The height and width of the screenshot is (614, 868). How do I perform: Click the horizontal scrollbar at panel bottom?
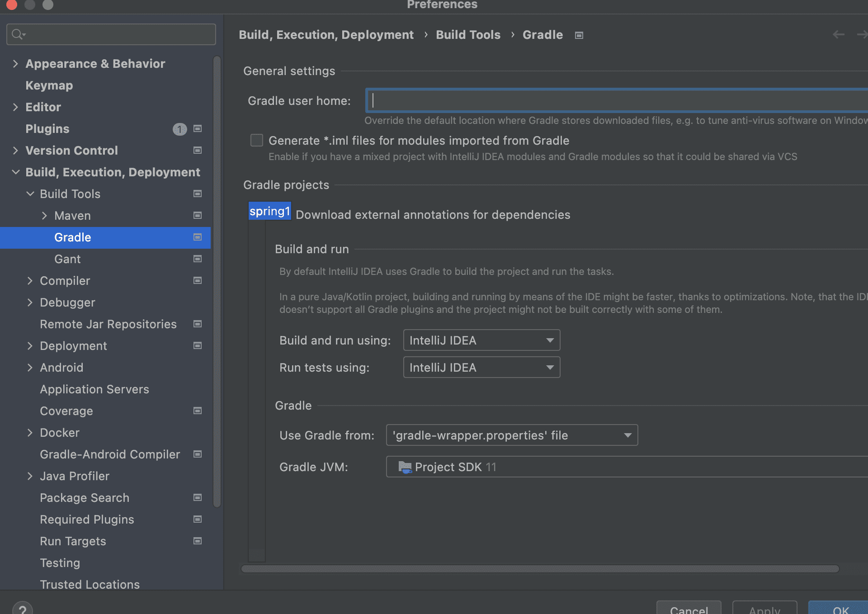point(540,569)
